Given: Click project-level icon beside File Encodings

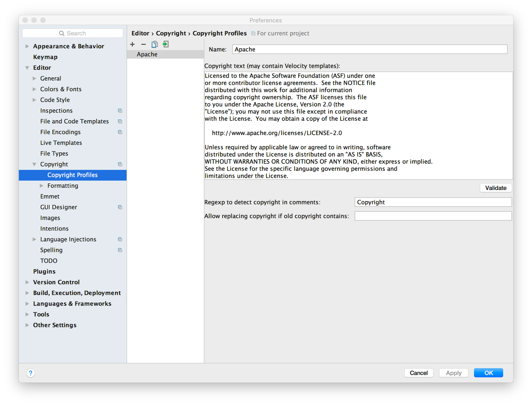Looking at the screenshot, I should [120, 132].
